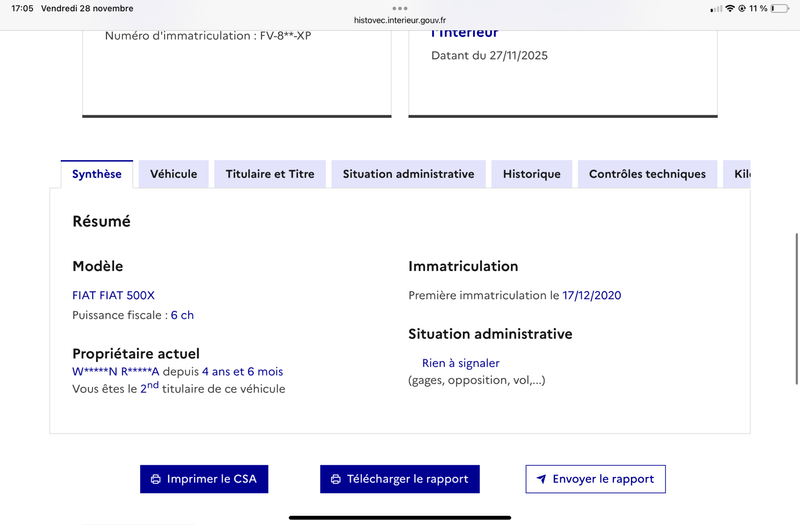Tap the battery icon in status bar

point(780,8)
